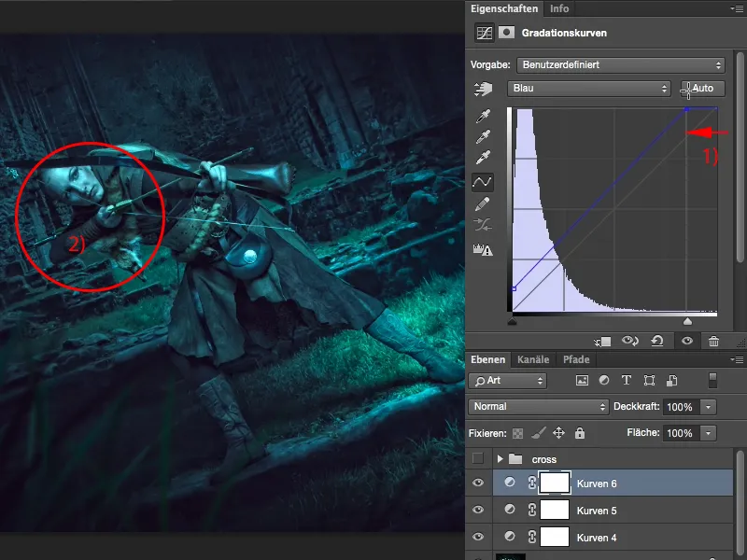
Task: Pick the white point eyedropper
Action: coord(483,158)
